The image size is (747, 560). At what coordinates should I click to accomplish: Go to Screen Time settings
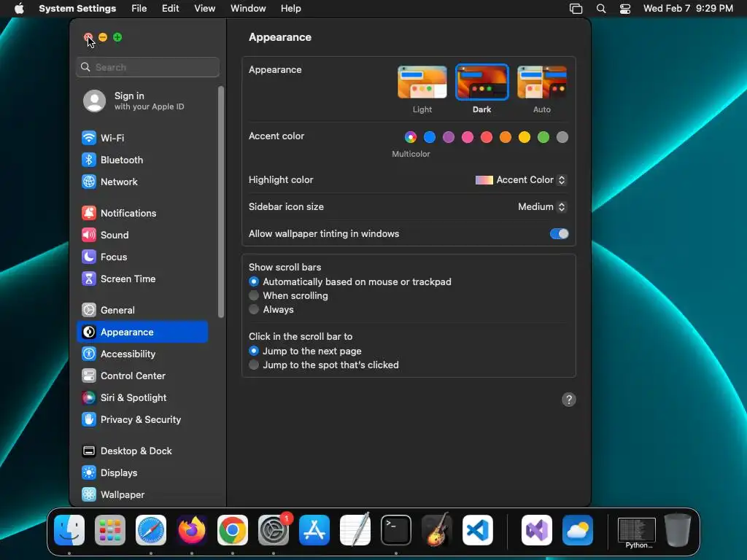point(142,279)
